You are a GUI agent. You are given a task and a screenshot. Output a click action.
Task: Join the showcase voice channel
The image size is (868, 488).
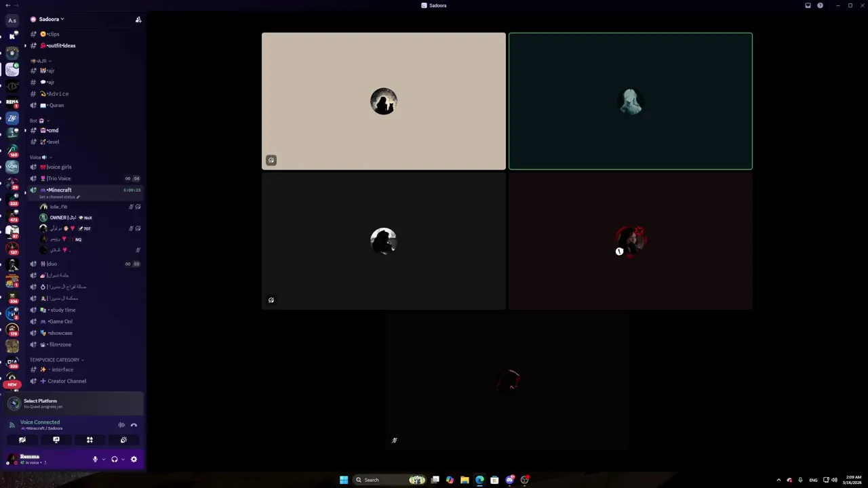[x=85, y=333]
